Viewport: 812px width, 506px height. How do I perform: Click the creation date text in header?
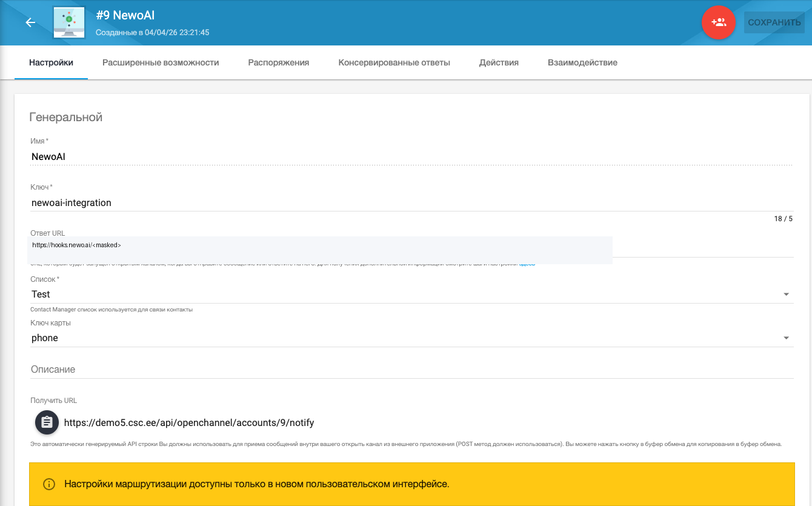(x=153, y=33)
